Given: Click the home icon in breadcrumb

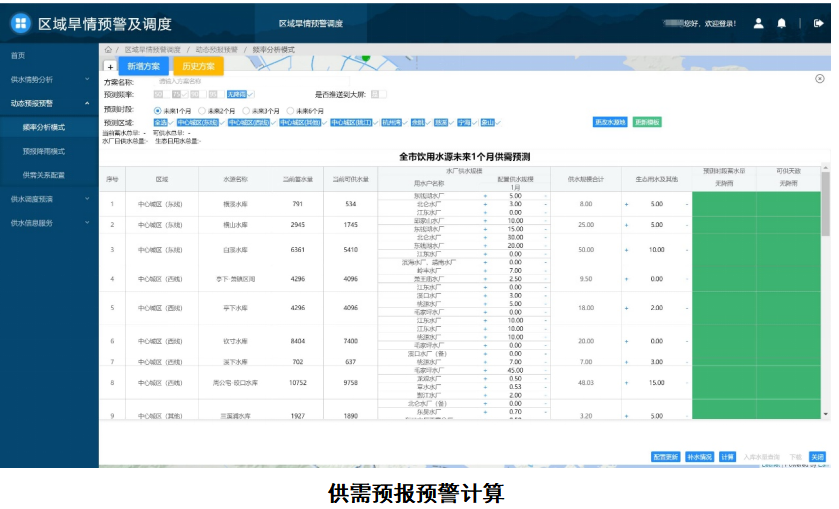Looking at the screenshot, I should 108,50.
